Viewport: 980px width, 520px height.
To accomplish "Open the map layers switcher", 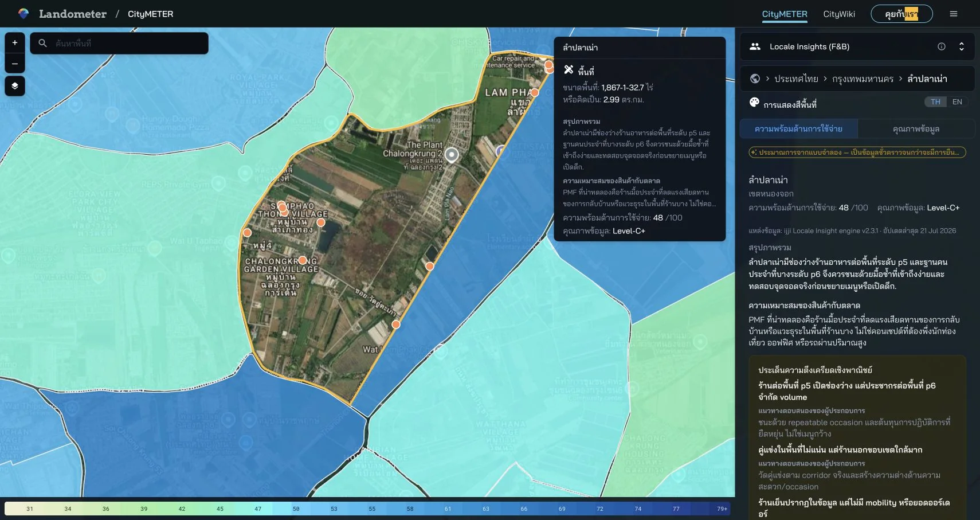I will [x=15, y=86].
